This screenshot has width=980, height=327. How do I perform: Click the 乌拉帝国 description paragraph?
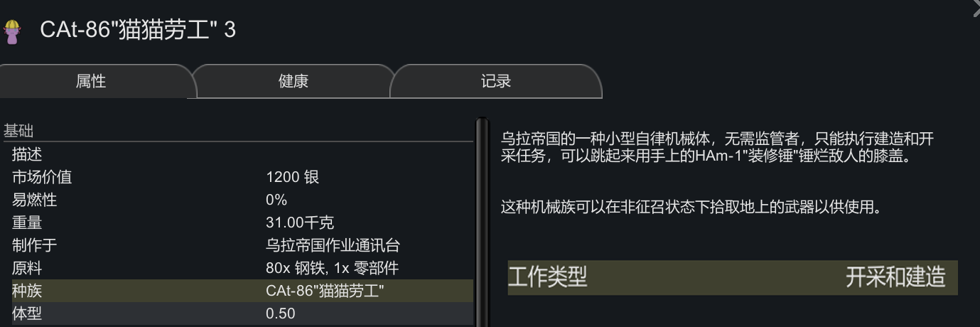(716, 147)
